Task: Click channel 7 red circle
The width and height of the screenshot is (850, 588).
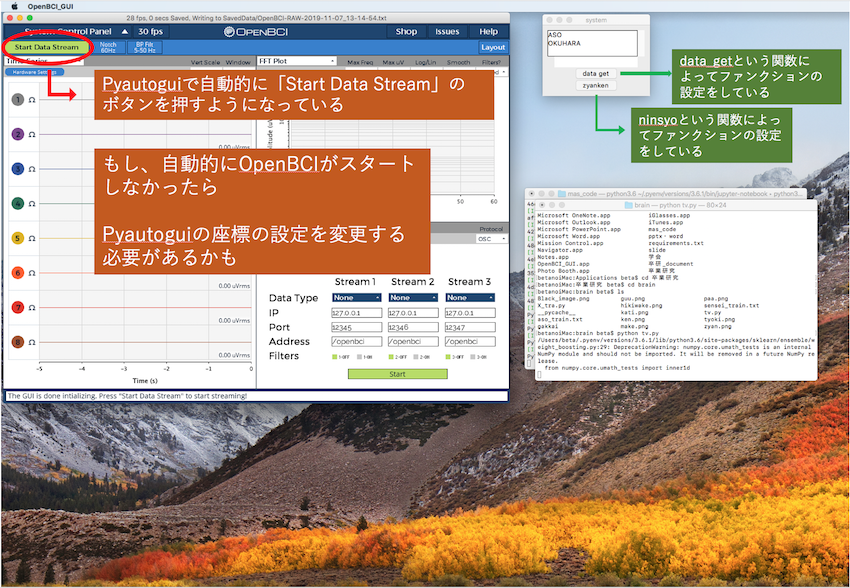Action: [17, 307]
